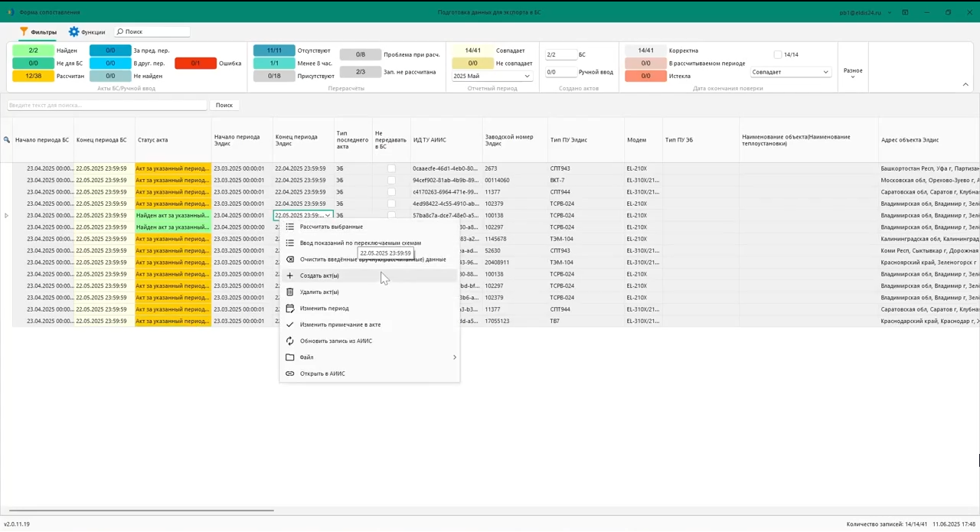Click the search text input field

tap(107, 105)
